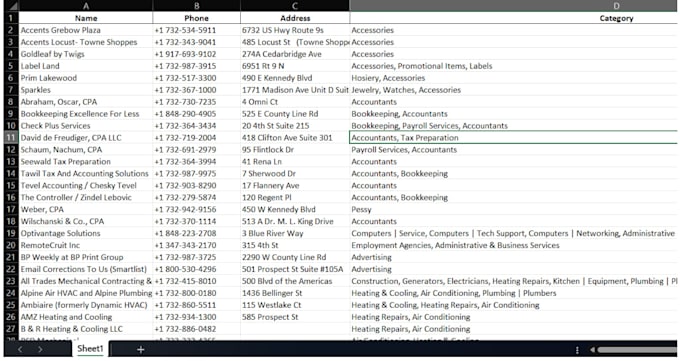The height and width of the screenshot is (361, 680).
Task: Select cell Sparkles
Action: click(x=86, y=90)
